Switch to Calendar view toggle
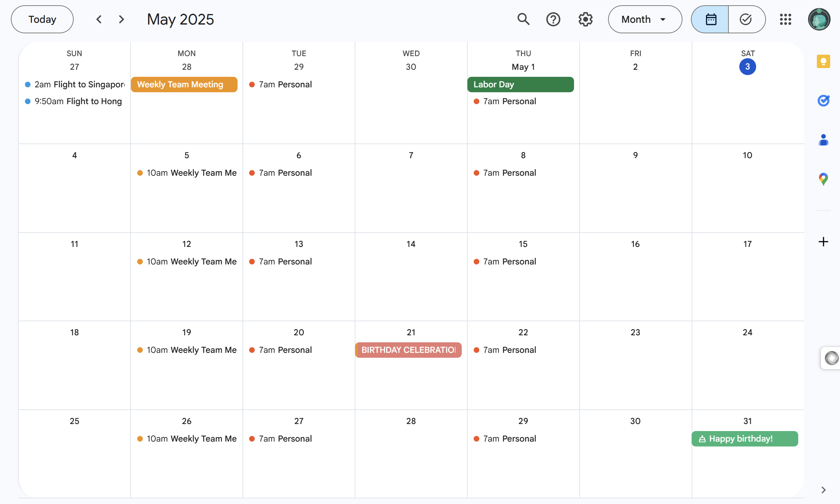Viewport: 840px width, 504px height. tap(711, 19)
